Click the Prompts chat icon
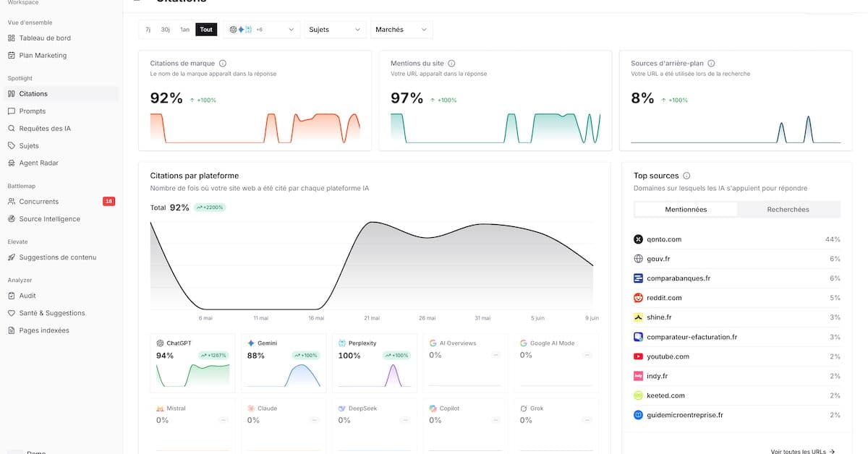The height and width of the screenshot is (454, 868). (12, 111)
